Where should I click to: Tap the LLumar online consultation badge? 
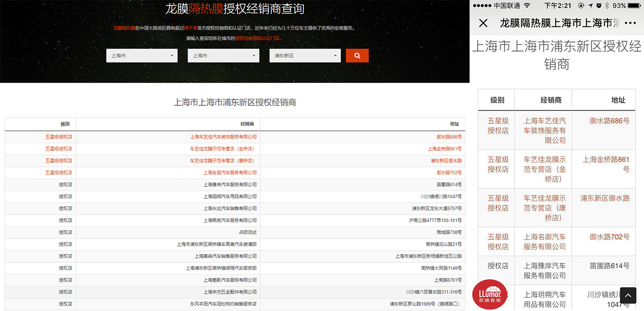[489, 292]
